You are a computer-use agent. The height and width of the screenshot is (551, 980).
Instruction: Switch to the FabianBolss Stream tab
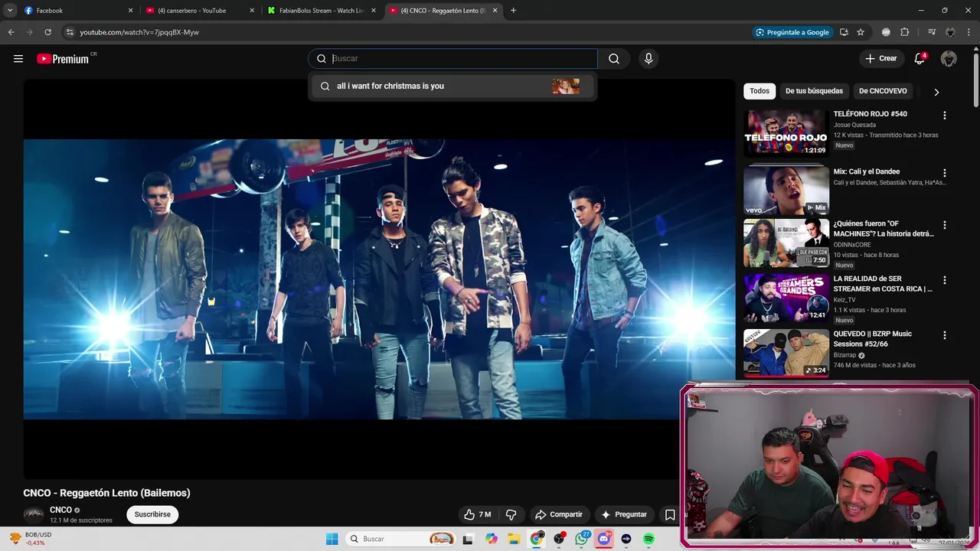[x=322, y=11]
